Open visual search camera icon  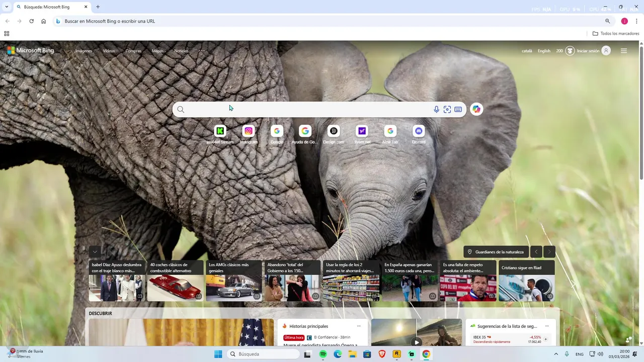click(447, 109)
